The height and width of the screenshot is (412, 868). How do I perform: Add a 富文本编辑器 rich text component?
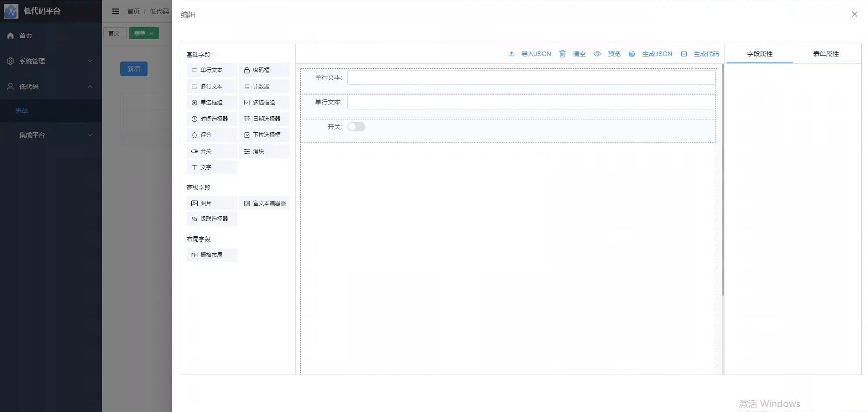264,203
